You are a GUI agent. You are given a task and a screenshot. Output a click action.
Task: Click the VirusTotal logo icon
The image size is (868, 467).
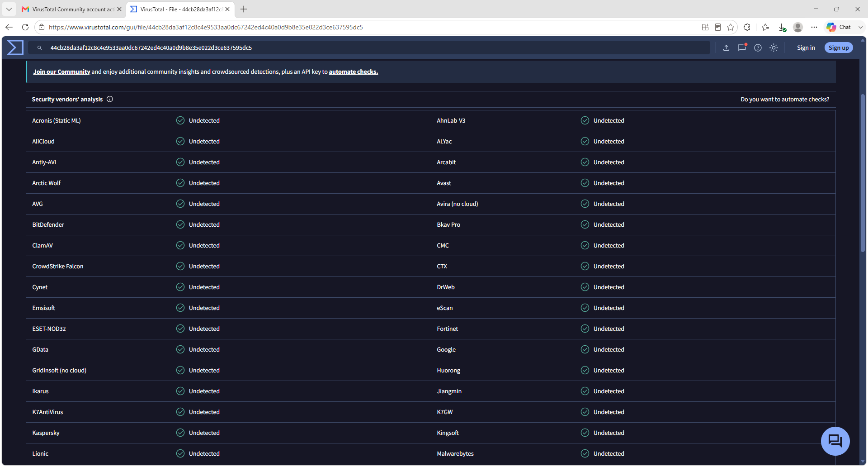(x=15, y=48)
